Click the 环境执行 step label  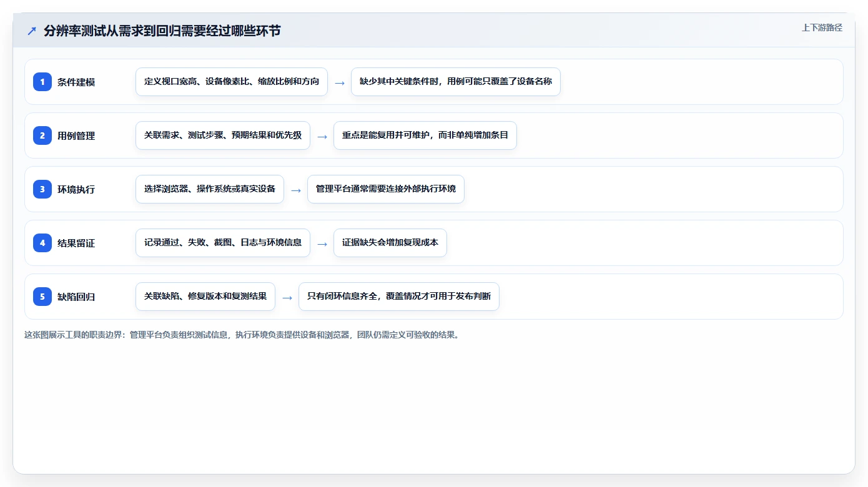pos(76,189)
